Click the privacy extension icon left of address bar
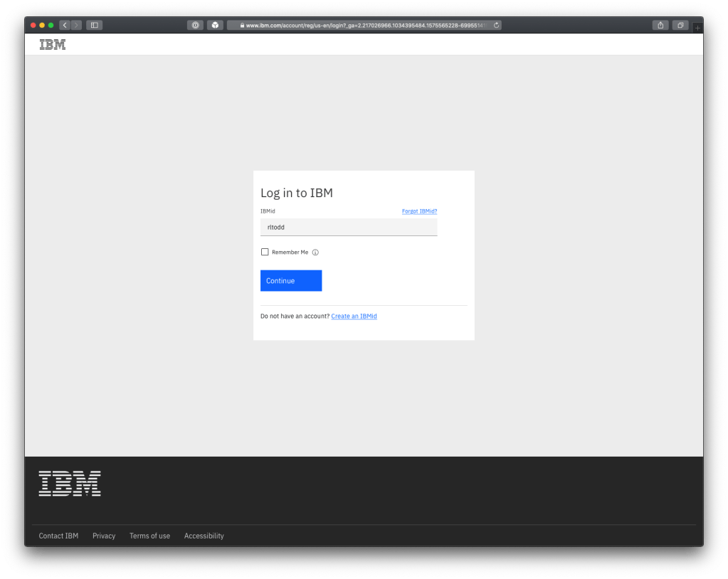Screen dimensions: 728x579 [x=196, y=26]
